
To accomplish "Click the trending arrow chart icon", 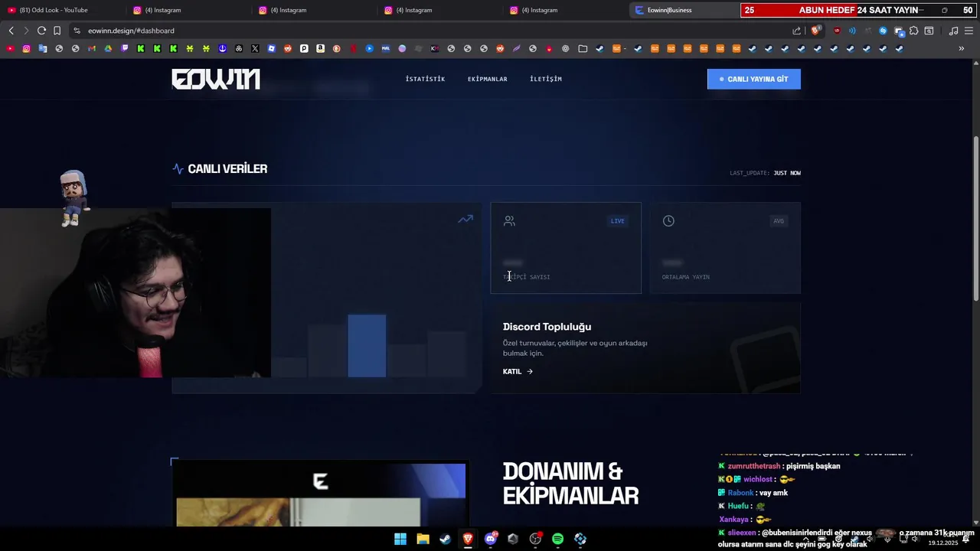I will coord(465,220).
